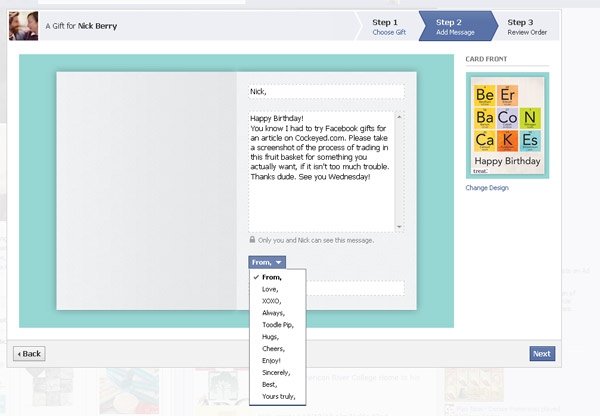600x416 pixels.
Task: Click the 'Nick,' greeting input field
Action: pos(326,92)
